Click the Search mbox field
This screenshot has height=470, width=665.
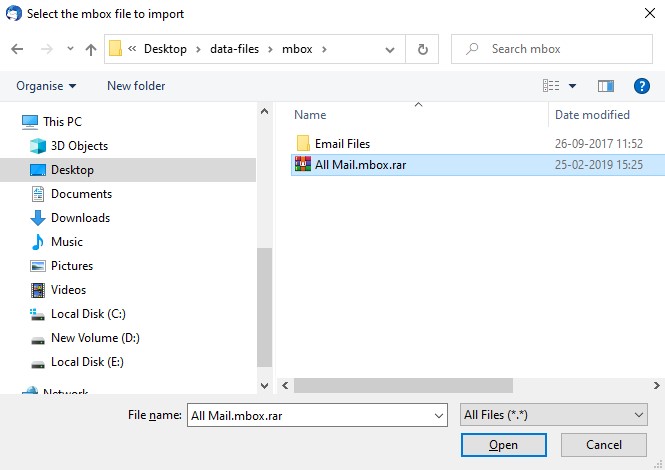point(552,49)
